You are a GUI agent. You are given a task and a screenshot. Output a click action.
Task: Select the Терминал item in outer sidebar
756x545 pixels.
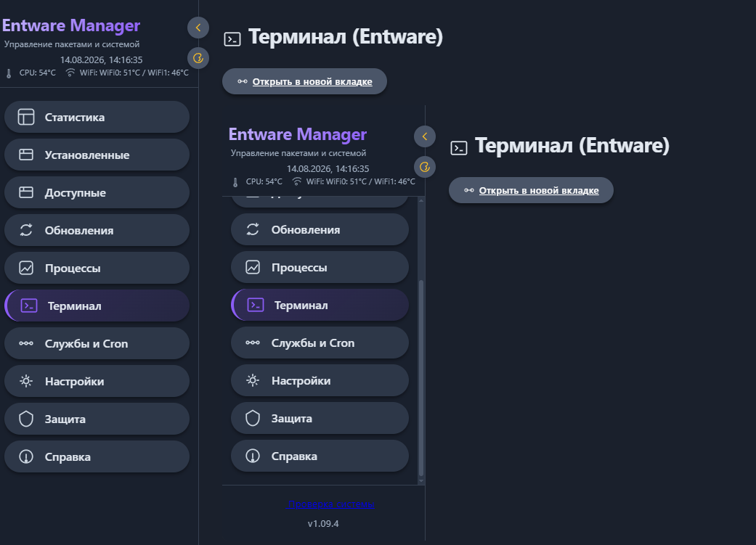[x=97, y=306]
